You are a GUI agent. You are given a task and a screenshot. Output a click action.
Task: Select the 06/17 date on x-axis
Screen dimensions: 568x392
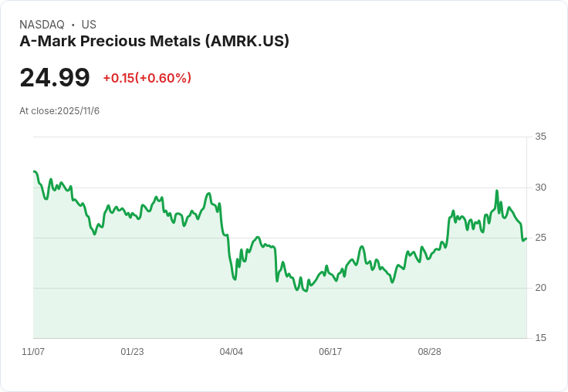tap(330, 351)
